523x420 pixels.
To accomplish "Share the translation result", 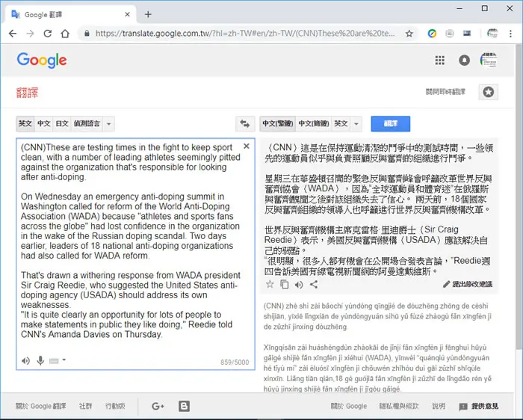I will point(314,285).
